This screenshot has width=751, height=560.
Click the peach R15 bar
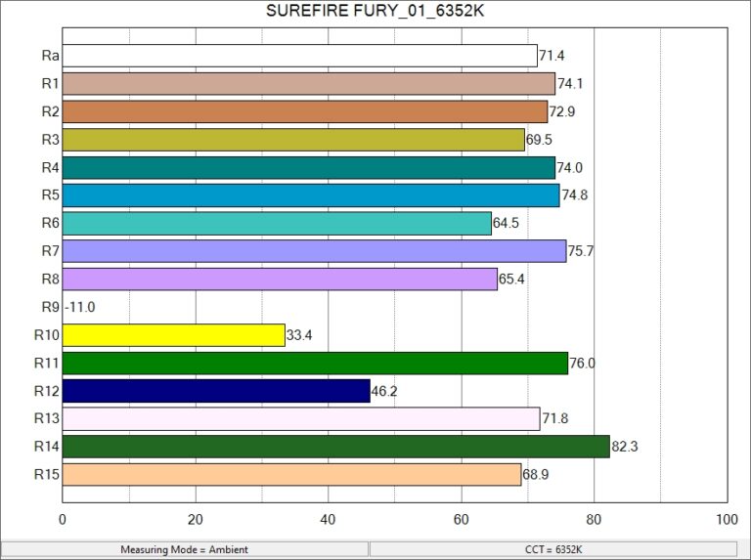(291, 474)
